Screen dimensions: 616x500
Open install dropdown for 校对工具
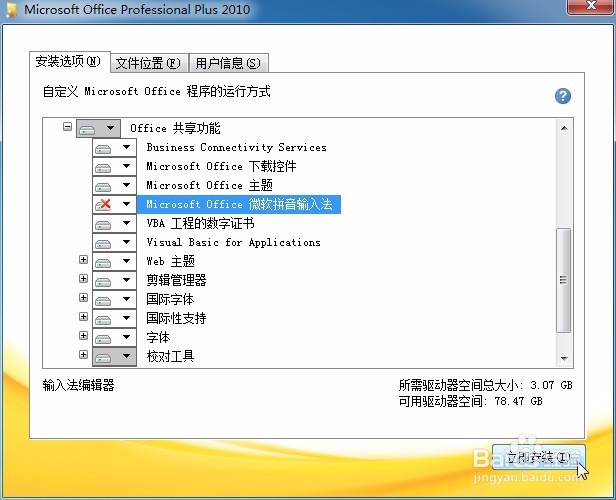(114, 356)
